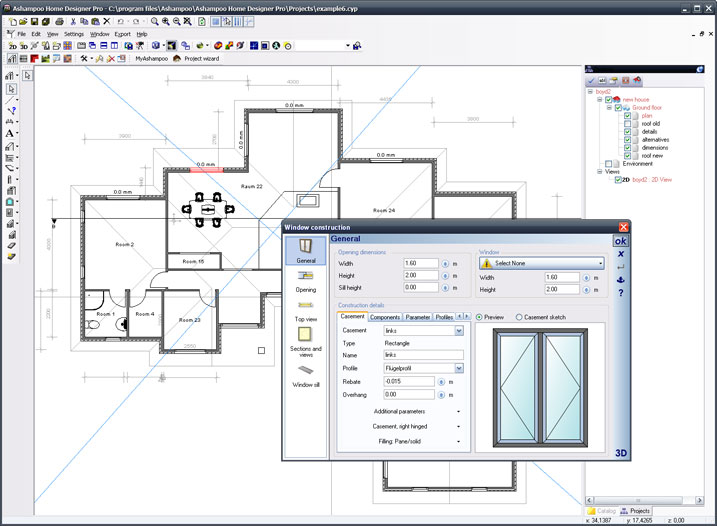Click the MyAshampoo link in toolbar
717x526 pixels.
[151, 59]
